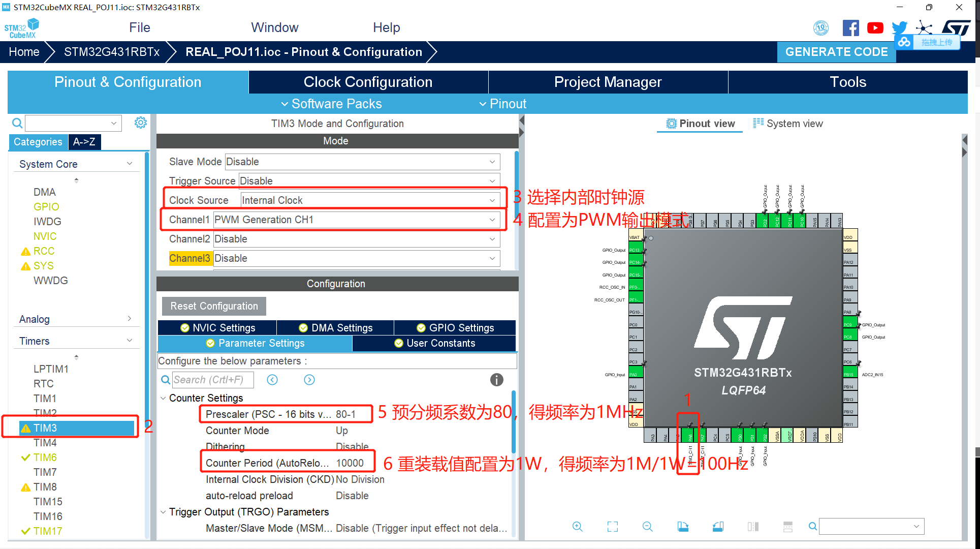This screenshot has width=980, height=549.
Task: Zoom out of the pinout view
Action: coord(647,527)
